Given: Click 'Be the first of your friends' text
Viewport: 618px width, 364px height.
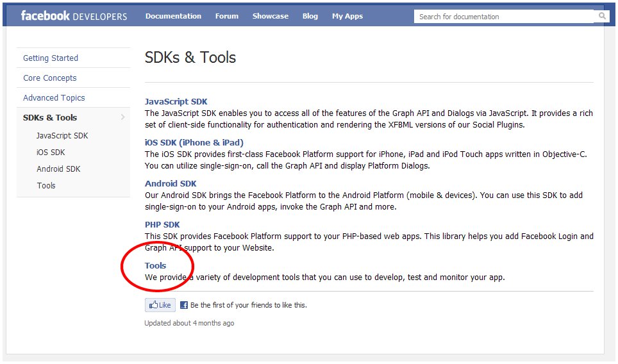Looking at the screenshot, I should 248,305.
